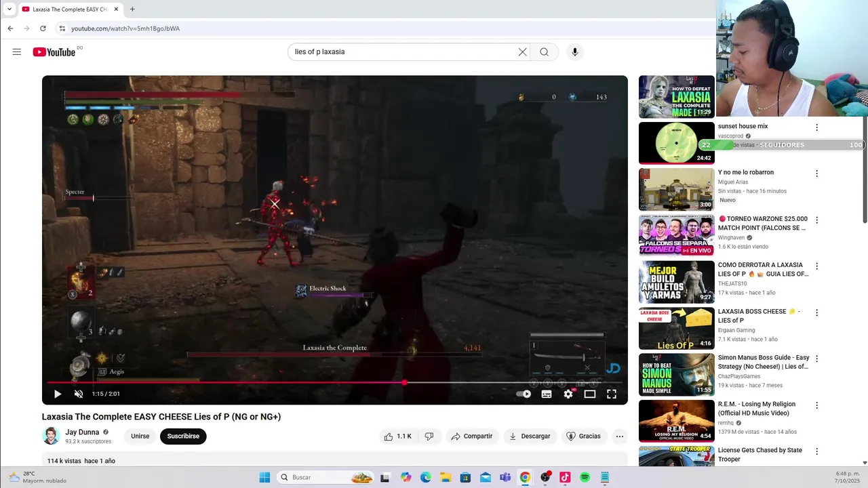868x488 pixels.
Task: Open the Mail app on the taskbar
Action: [x=486, y=477]
